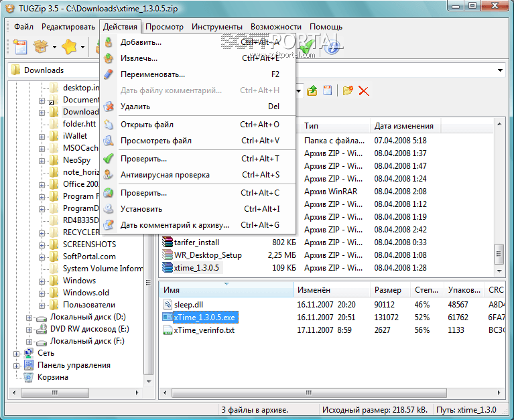
Task: Click the Дать комментарий к архиву icon
Action: (109, 225)
